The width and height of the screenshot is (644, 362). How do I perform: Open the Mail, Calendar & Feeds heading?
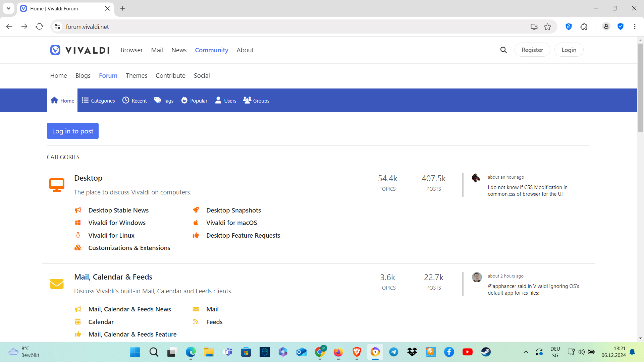click(113, 277)
